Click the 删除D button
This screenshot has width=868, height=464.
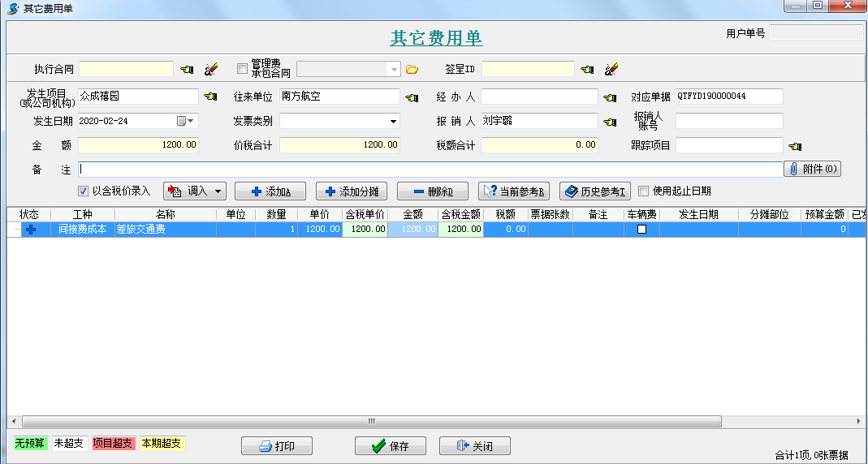[433, 191]
